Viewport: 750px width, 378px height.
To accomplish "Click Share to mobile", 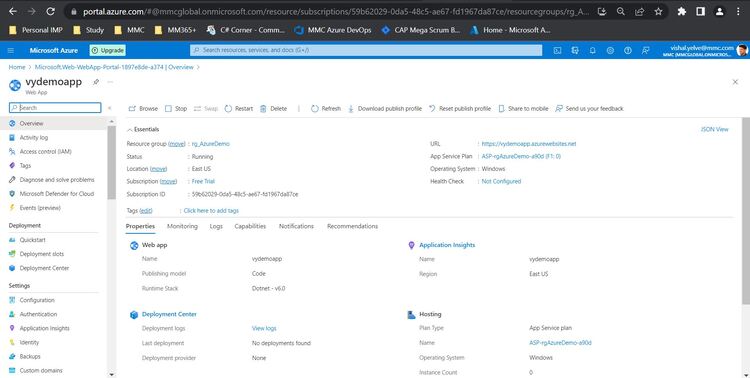I will point(523,109).
